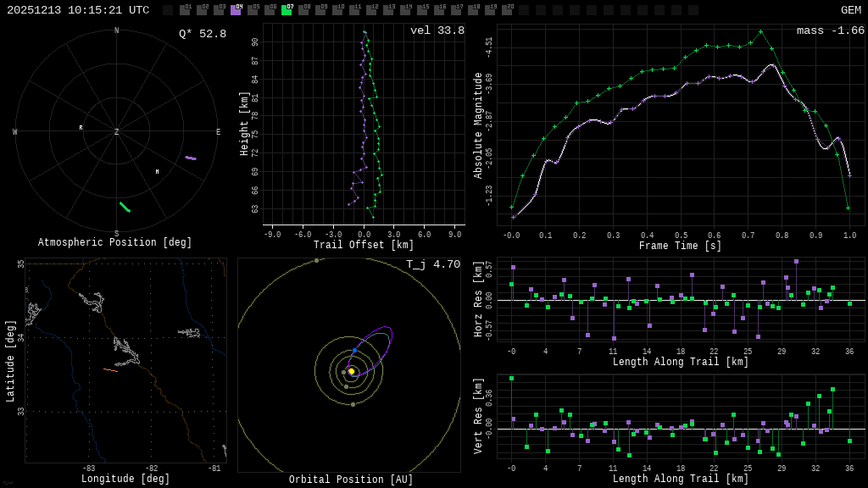Select the Q* 52.8 value

coord(202,34)
